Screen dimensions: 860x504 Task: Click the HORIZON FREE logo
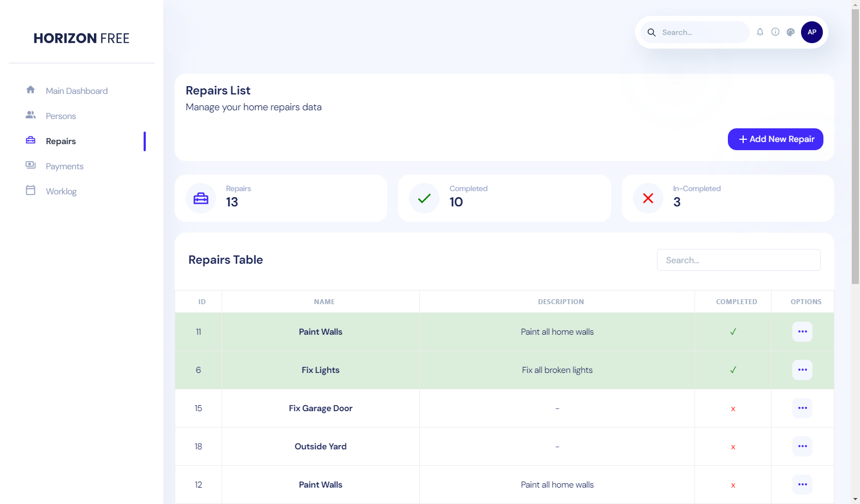81,38
